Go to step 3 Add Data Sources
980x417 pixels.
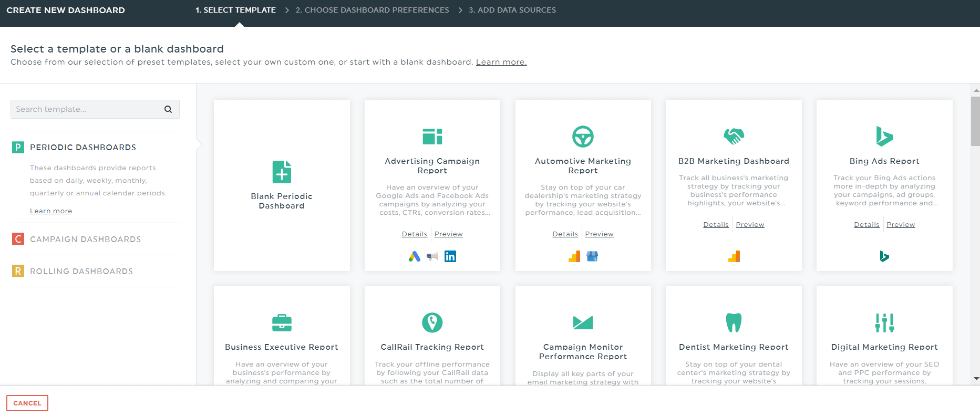point(512,10)
